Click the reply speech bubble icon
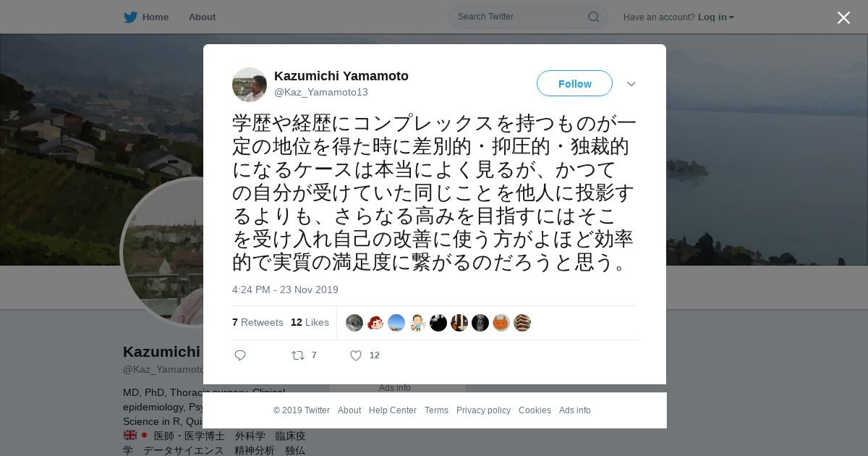 (x=240, y=355)
